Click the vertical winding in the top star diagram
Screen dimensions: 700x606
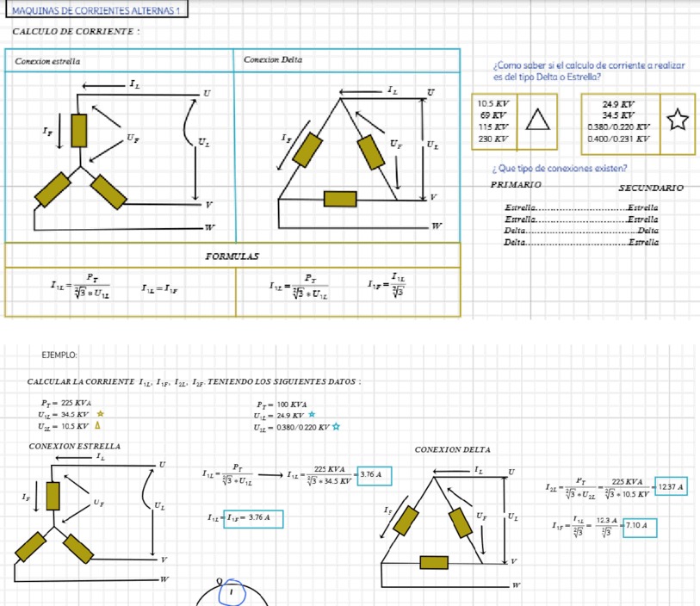[79, 131]
